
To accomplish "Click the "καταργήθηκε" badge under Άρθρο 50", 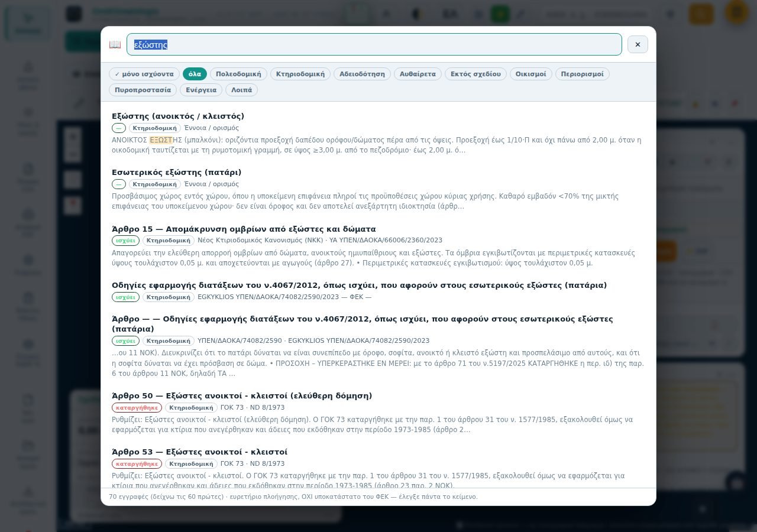I will click(x=137, y=408).
